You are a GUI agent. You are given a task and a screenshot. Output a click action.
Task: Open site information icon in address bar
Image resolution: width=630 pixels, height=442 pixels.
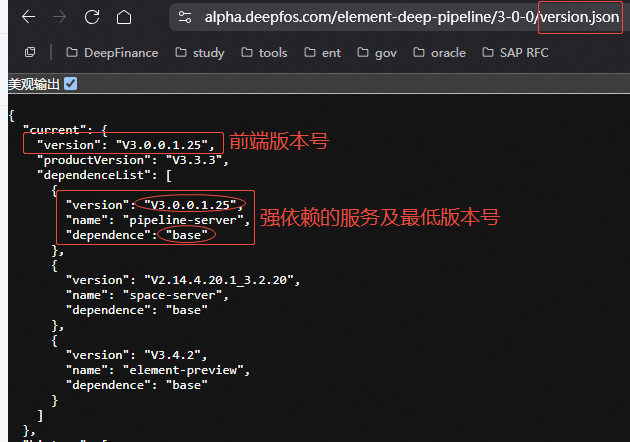pyautogui.click(x=183, y=17)
